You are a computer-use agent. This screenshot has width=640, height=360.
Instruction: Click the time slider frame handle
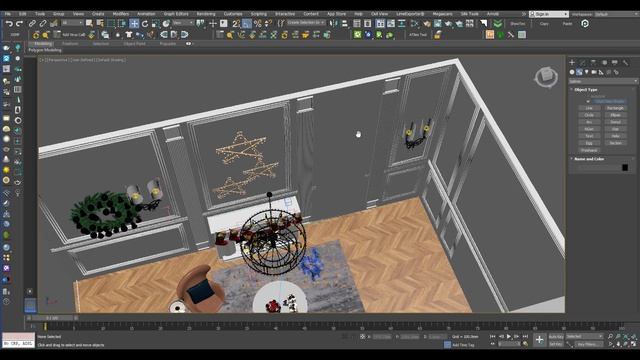52,318
